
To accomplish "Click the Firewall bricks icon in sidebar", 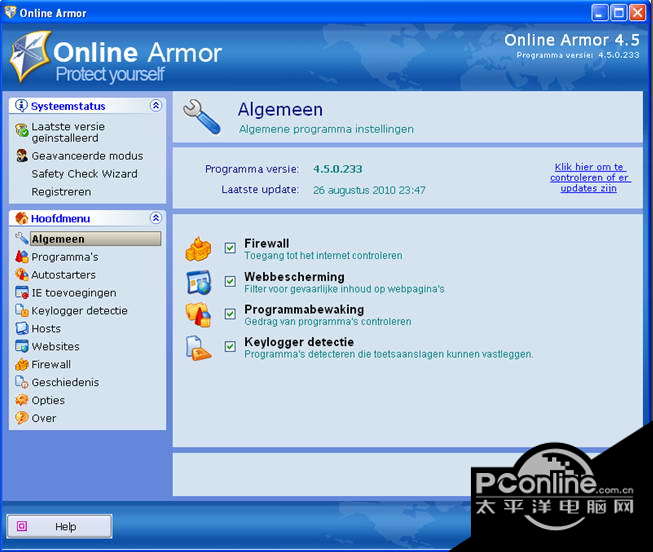I will (22, 364).
